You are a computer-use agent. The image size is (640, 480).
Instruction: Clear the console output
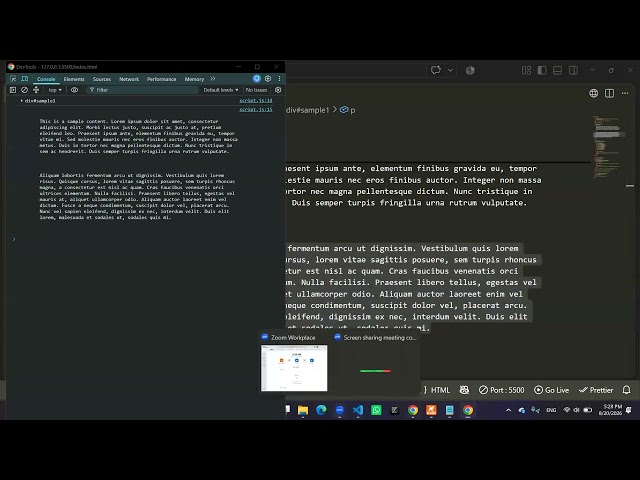pyautogui.click(x=24, y=90)
